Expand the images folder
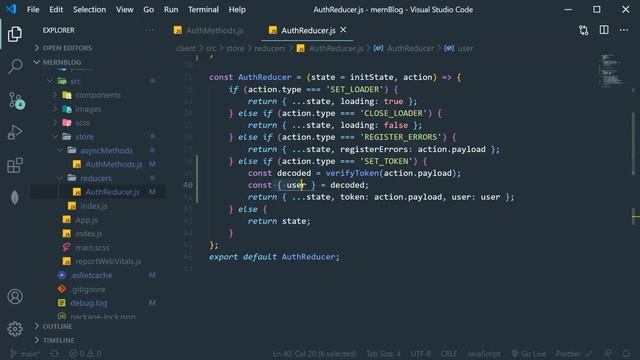The width and height of the screenshot is (640, 360). click(88, 109)
